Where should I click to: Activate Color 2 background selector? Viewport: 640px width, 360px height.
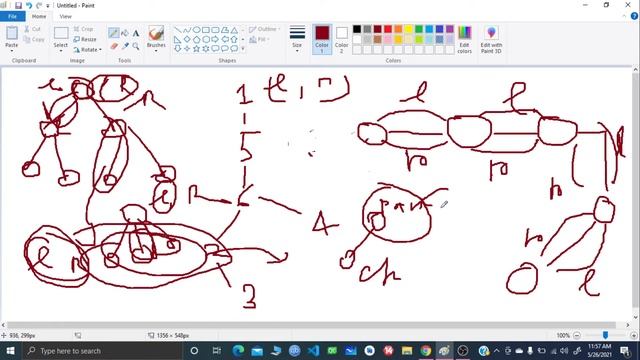click(342, 39)
